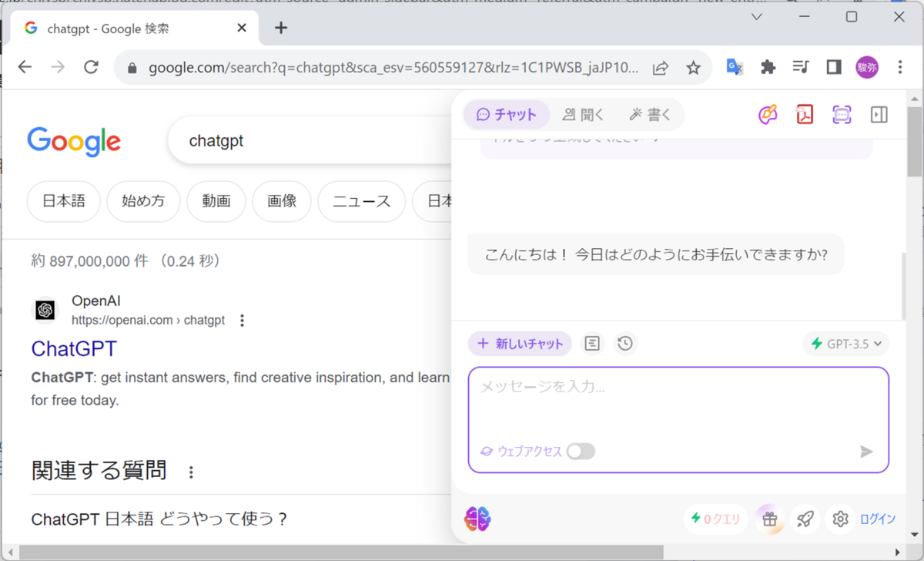Open the PDF tool icon

pos(805,115)
